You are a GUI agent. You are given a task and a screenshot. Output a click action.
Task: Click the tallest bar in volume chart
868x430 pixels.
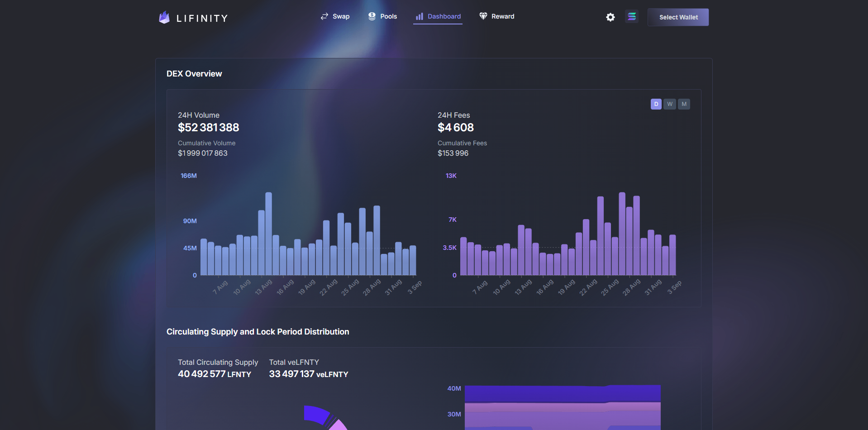[x=268, y=234]
